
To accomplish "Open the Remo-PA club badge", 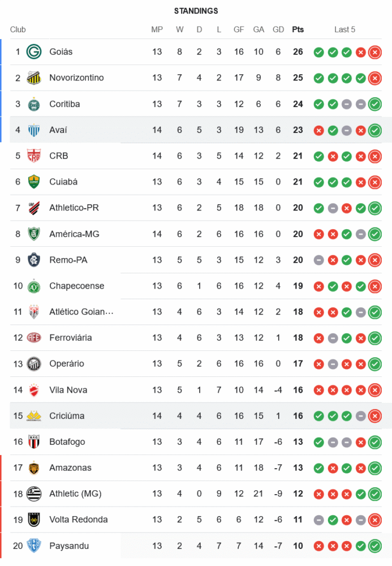I will click(x=34, y=260).
